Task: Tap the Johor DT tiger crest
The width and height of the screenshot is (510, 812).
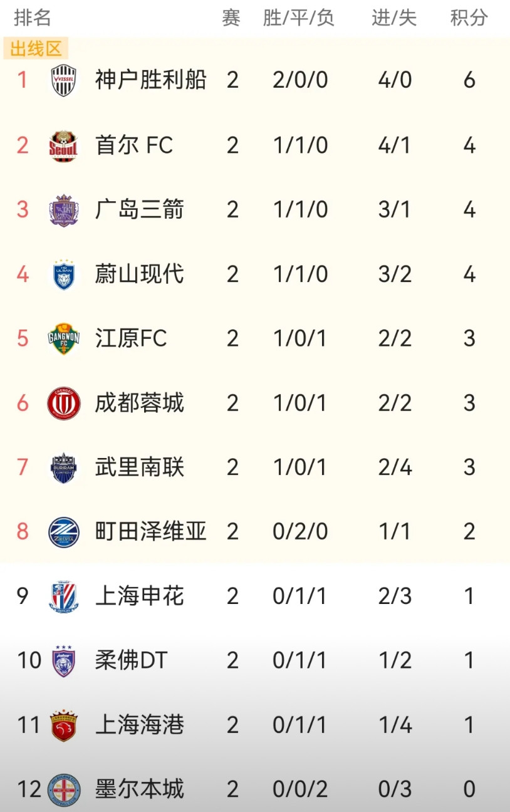Action: [63, 661]
